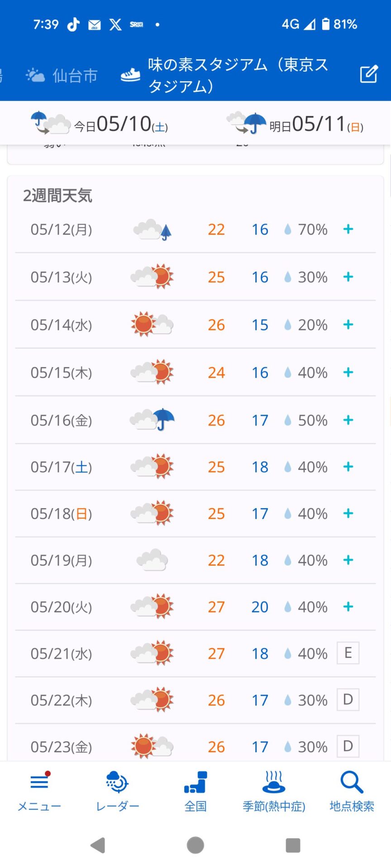Select the 味の素スタジアム location tab
391x868 pixels.
[x=238, y=75]
